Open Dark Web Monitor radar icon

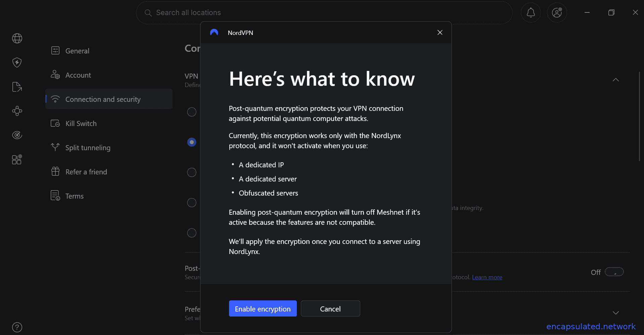tap(17, 135)
